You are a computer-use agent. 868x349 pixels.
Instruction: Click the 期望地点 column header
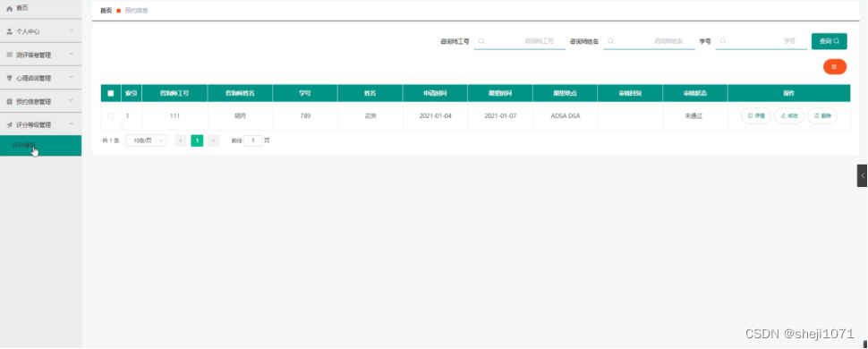click(x=566, y=93)
